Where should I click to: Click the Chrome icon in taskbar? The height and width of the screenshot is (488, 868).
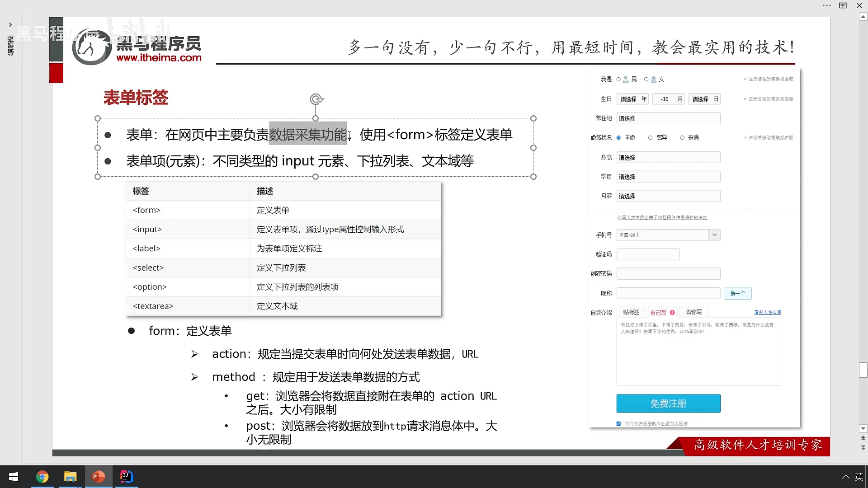pyautogui.click(x=42, y=477)
